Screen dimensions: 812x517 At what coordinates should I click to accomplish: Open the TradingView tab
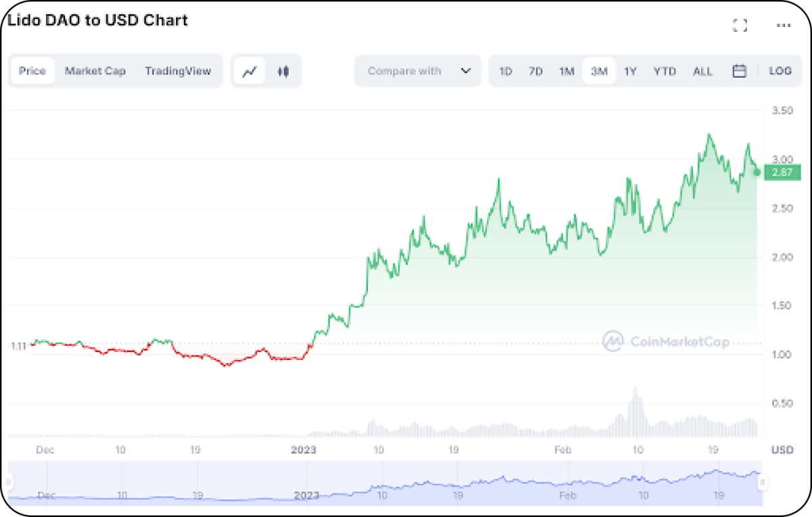point(178,71)
